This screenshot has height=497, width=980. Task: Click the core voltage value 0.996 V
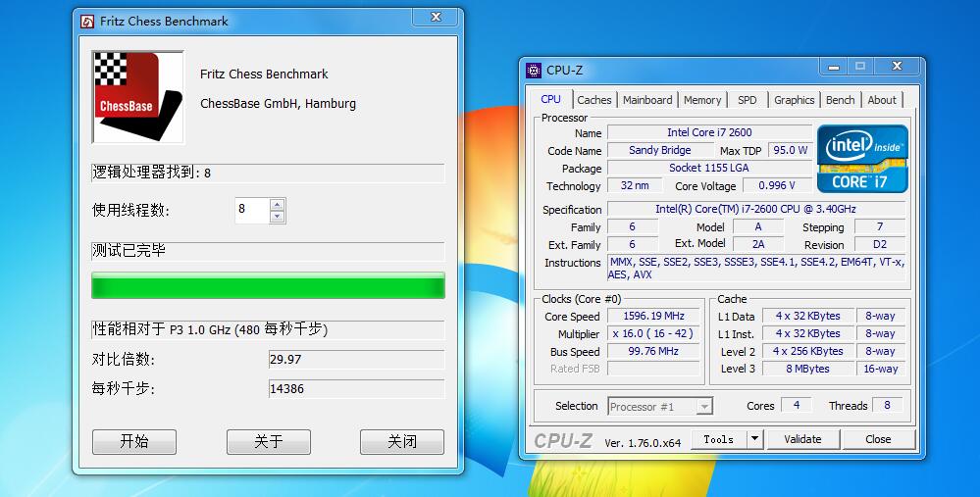[777, 185]
